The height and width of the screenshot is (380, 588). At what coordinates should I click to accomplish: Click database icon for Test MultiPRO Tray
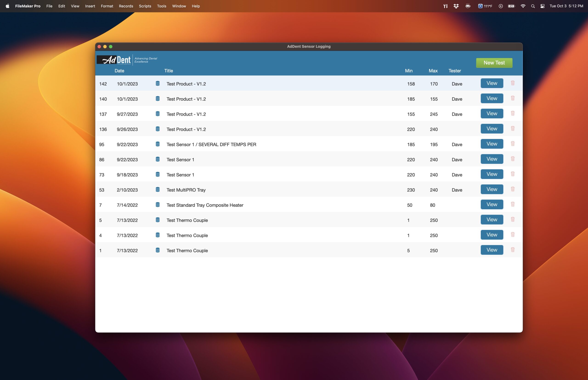(158, 189)
